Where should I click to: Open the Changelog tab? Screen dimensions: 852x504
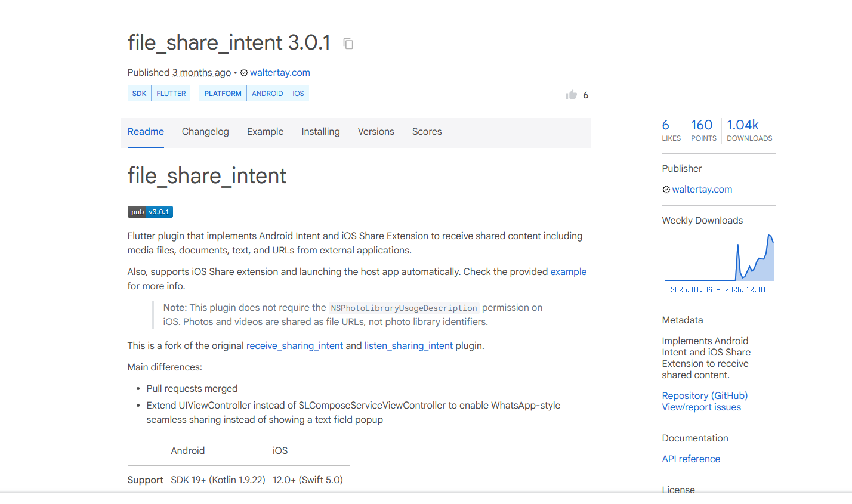pos(205,132)
